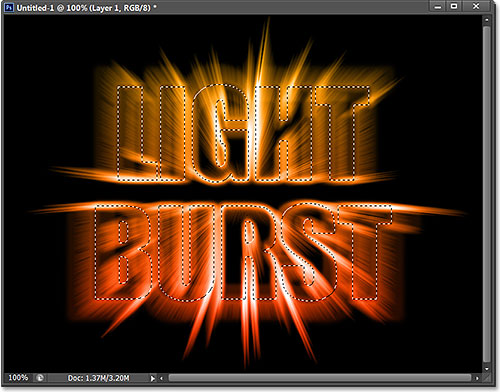Close the Untitled-1 document window
Image resolution: width=500 pixels, height=392 pixels.
[x=476, y=6]
